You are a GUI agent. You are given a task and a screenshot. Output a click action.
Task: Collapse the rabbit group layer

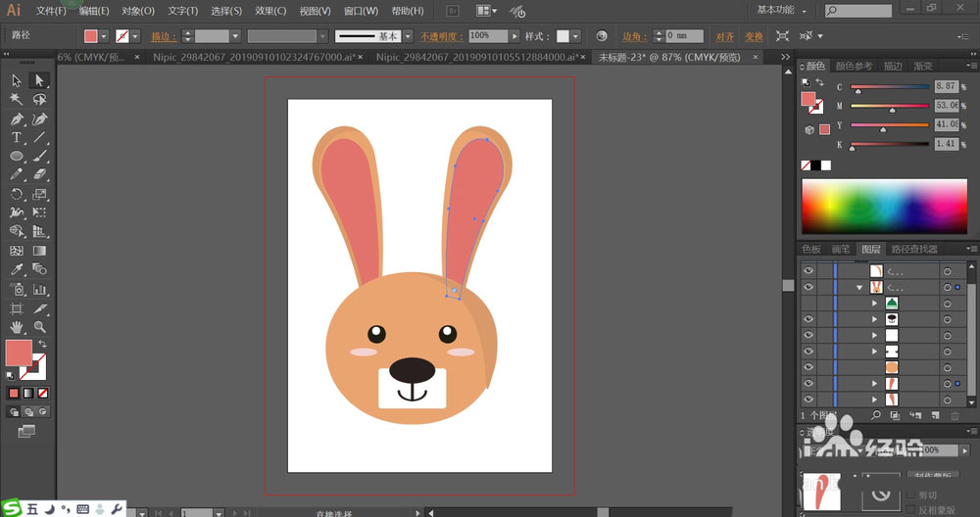[x=859, y=288]
